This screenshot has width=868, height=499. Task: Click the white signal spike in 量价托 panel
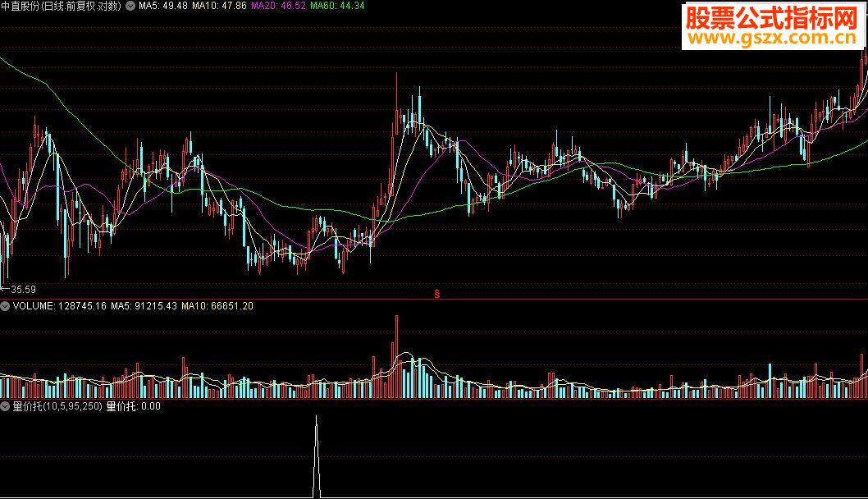point(317,456)
